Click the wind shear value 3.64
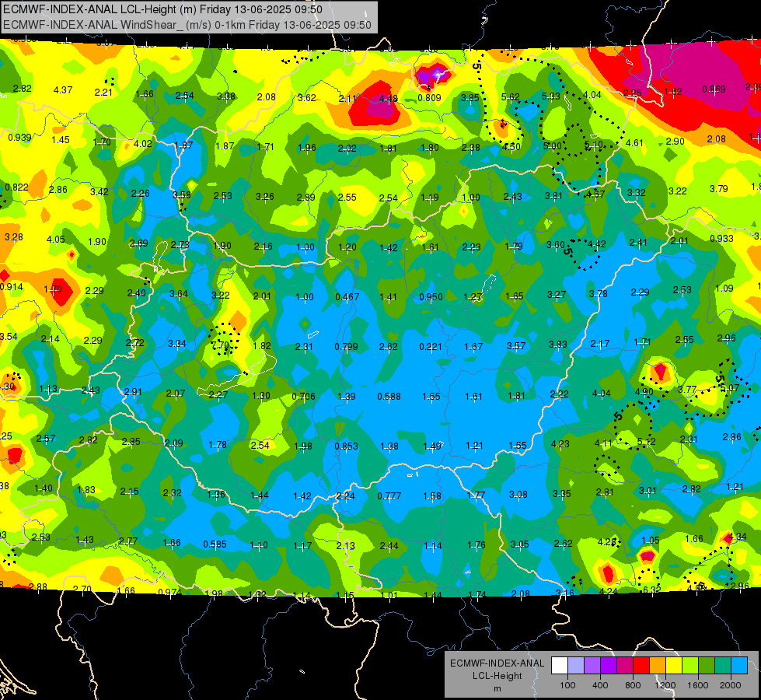Viewport: 761px width, 700px height. click(x=179, y=294)
